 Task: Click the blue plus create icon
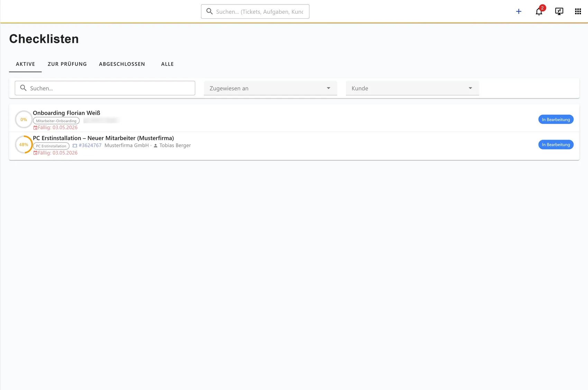pyautogui.click(x=518, y=11)
